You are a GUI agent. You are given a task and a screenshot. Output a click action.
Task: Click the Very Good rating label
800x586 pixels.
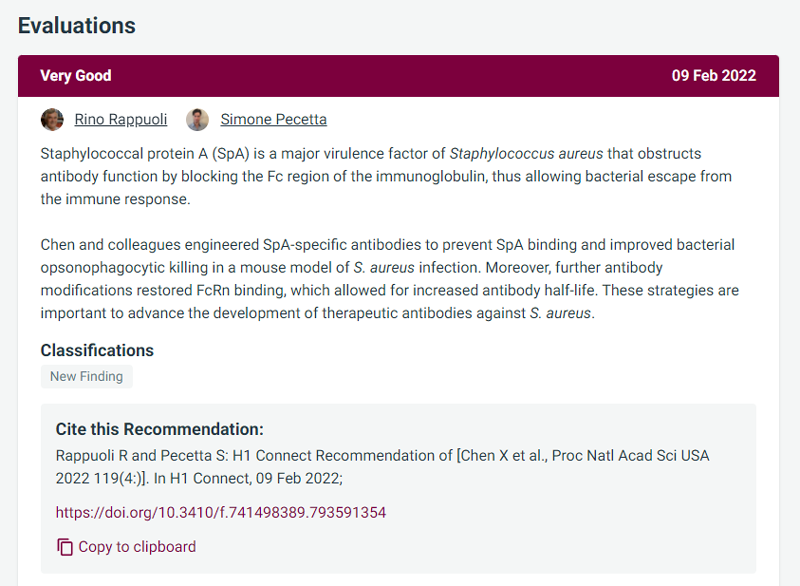pos(76,75)
